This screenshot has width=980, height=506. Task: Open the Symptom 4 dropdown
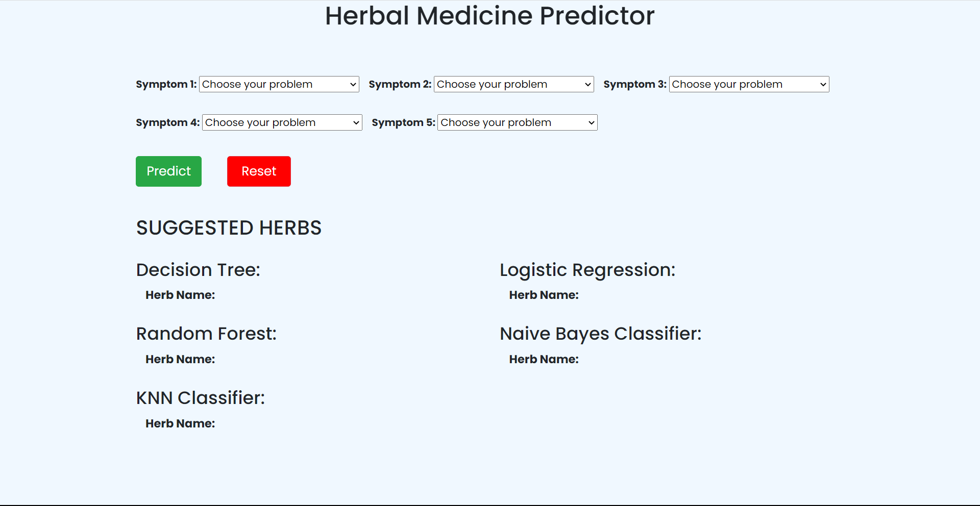[x=282, y=122]
